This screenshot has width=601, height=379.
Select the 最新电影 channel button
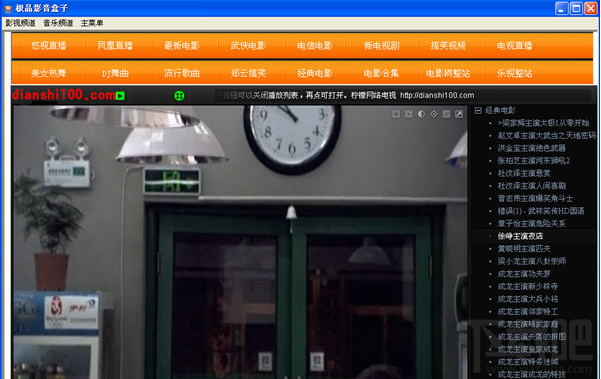pyautogui.click(x=182, y=46)
